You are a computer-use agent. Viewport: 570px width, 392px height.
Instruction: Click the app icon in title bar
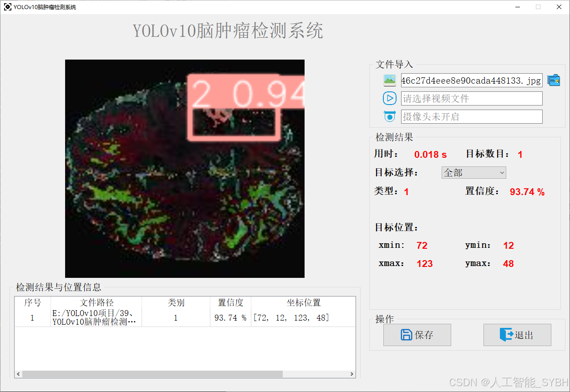click(8, 7)
